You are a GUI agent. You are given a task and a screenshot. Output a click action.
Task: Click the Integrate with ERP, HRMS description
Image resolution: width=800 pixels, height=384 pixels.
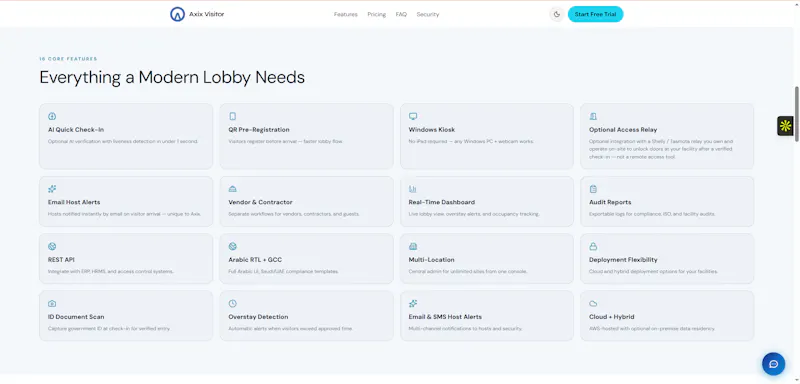tap(111, 272)
